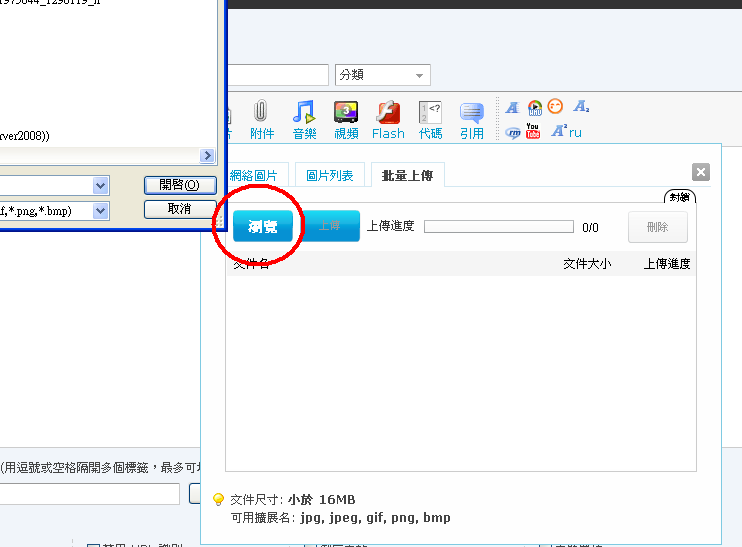Screen dimensions: 742x547
Task: Click the 刪除 delete button
Action: pos(658,227)
